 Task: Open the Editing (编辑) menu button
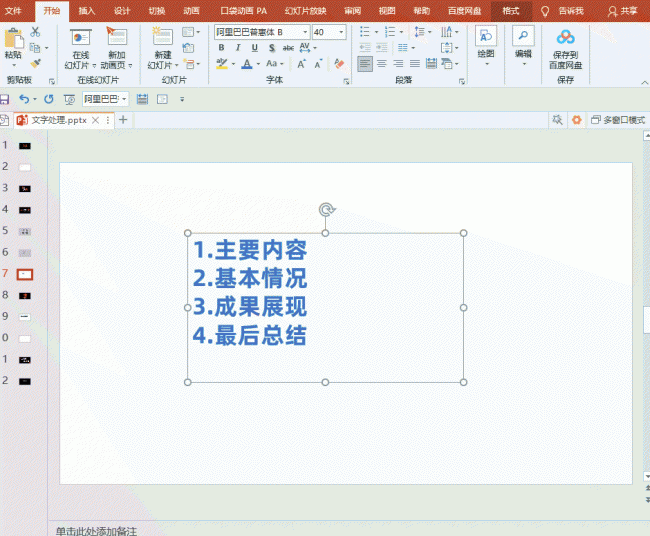[x=523, y=46]
